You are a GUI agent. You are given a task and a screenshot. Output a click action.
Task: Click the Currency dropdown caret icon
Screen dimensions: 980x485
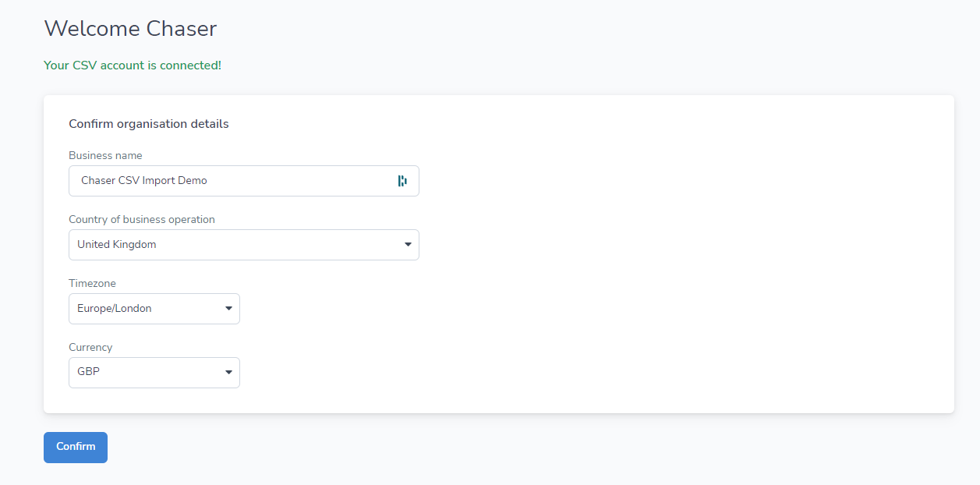(228, 372)
